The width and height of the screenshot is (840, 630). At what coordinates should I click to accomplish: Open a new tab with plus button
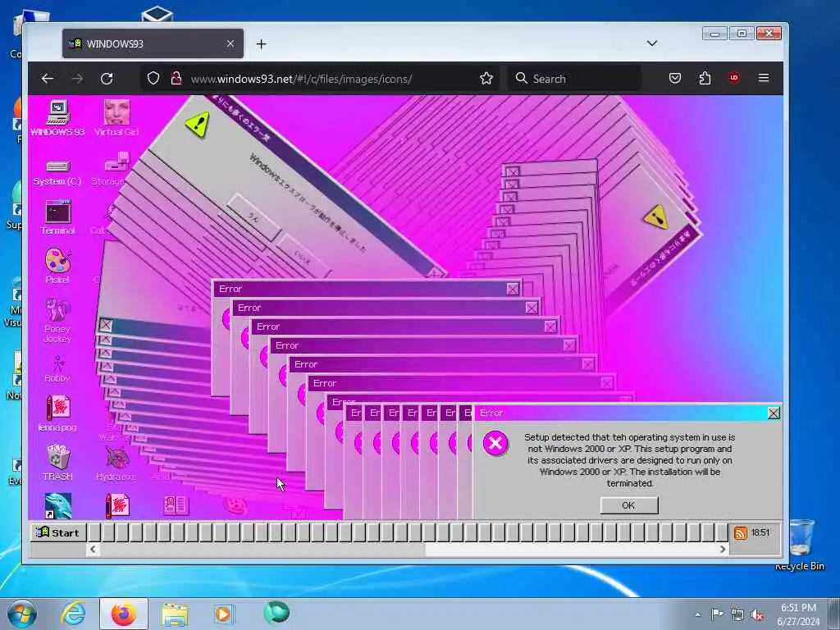click(261, 44)
